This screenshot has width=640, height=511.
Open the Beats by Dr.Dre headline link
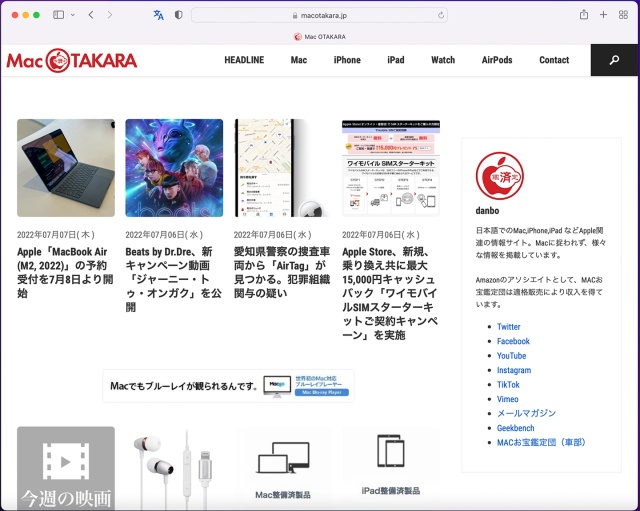(173, 279)
